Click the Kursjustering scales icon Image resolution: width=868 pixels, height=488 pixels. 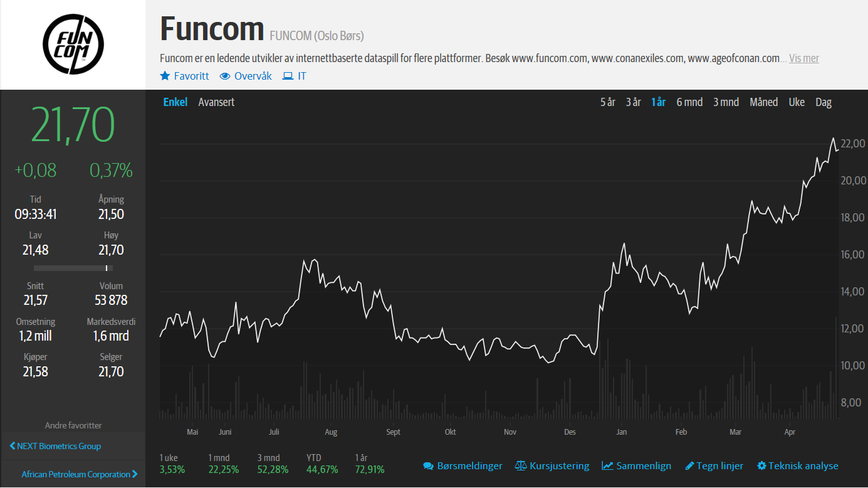pyautogui.click(x=521, y=466)
